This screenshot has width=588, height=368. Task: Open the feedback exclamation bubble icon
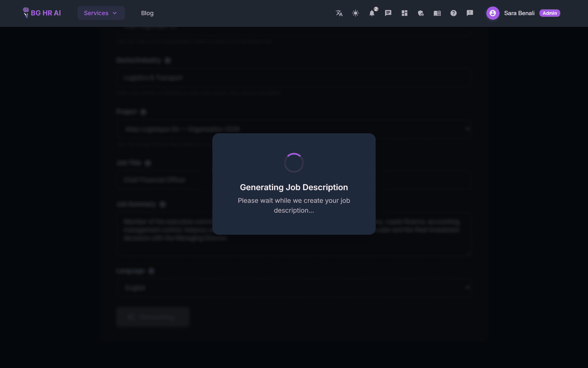[x=470, y=13]
